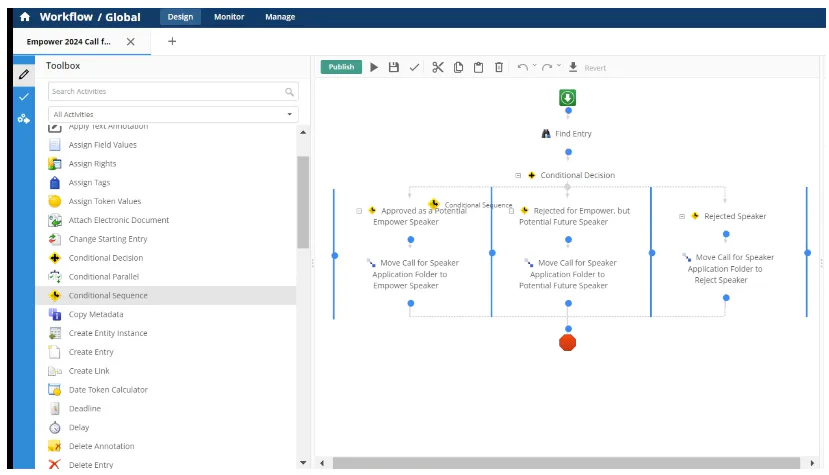Select Move to Potential Future Speaker activity

click(x=567, y=274)
